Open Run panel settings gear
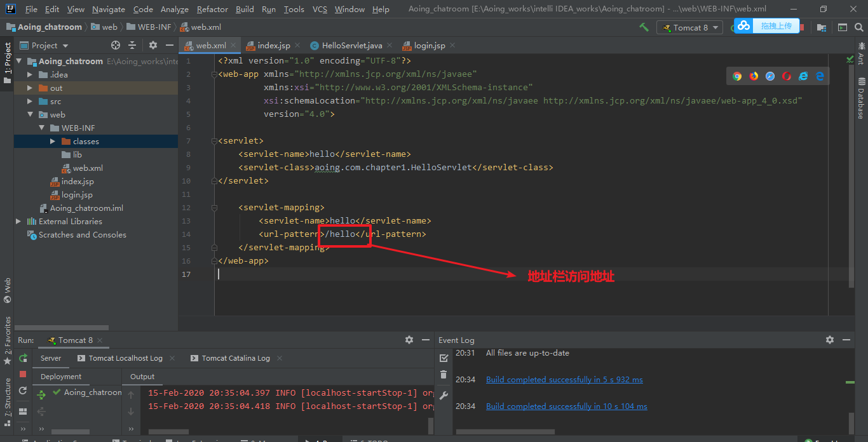The image size is (868, 442). click(x=409, y=340)
